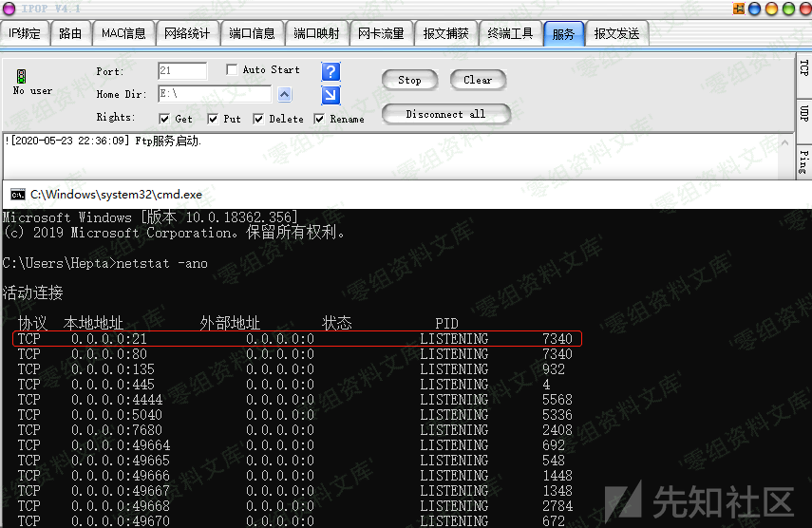Viewport: 812px width, 528px height.
Task: Expand the Home Dir browse arrow
Action: pos(285,95)
